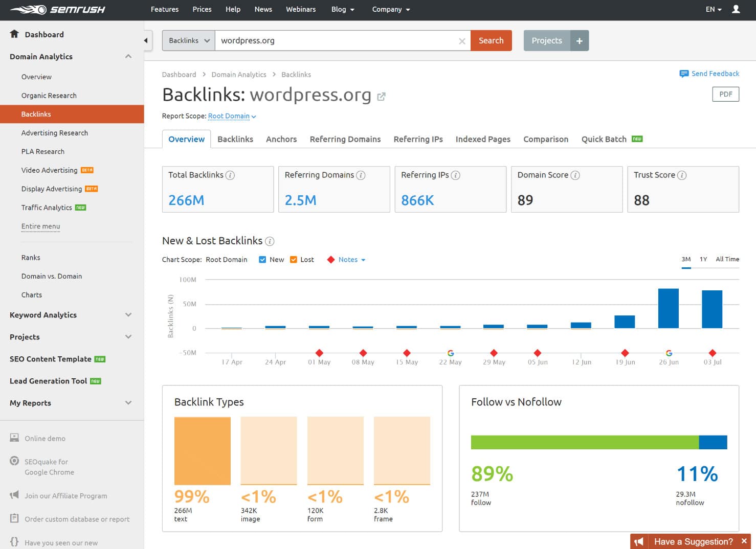Uncheck the New backlinks checkbox
756x549 pixels.
(x=262, y=259)
